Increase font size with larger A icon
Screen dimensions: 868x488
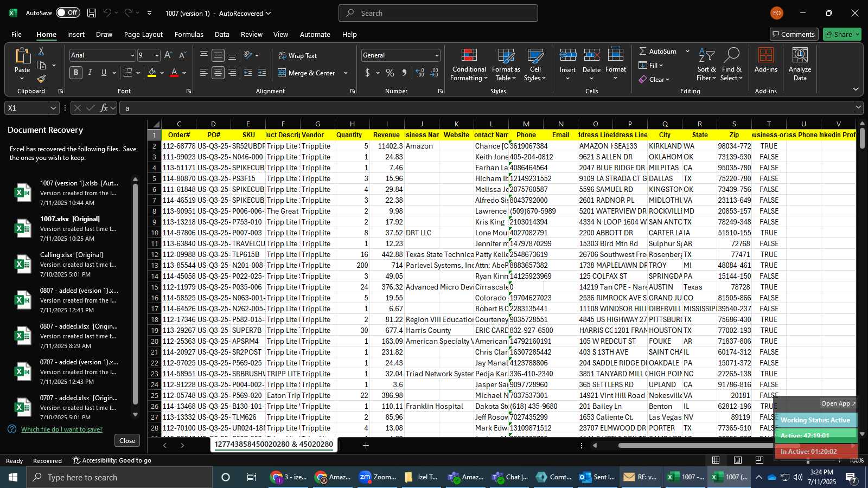tap(168, 55)
